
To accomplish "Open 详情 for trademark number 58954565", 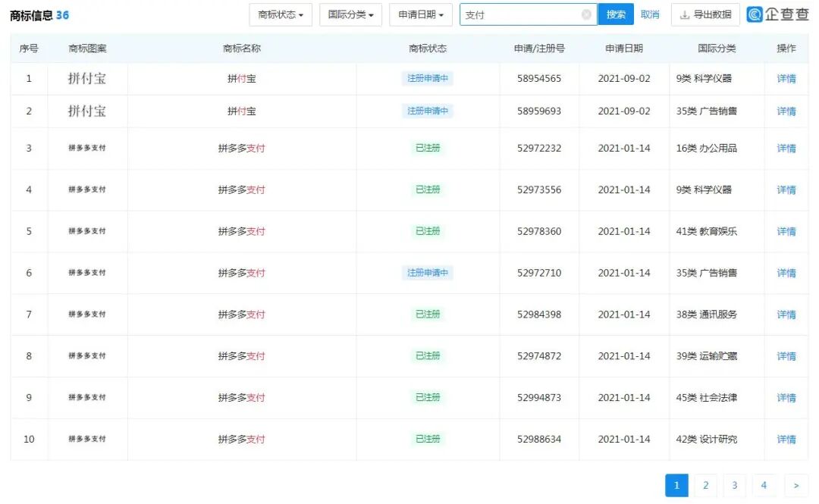I will click(x=786, y=78).
